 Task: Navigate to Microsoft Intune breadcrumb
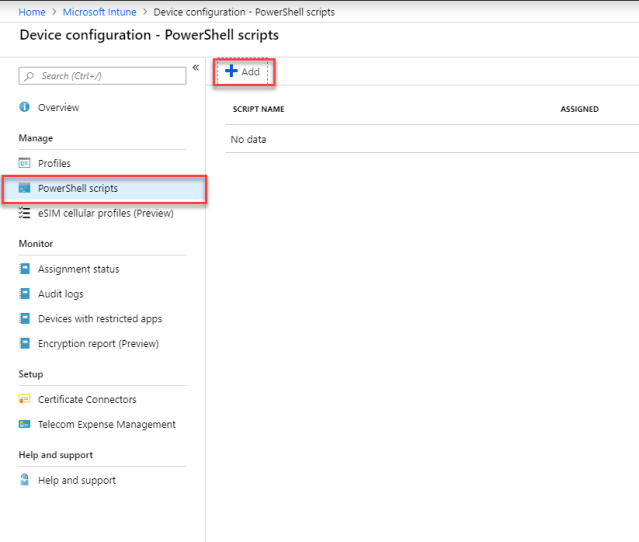[x=98, y=12]
